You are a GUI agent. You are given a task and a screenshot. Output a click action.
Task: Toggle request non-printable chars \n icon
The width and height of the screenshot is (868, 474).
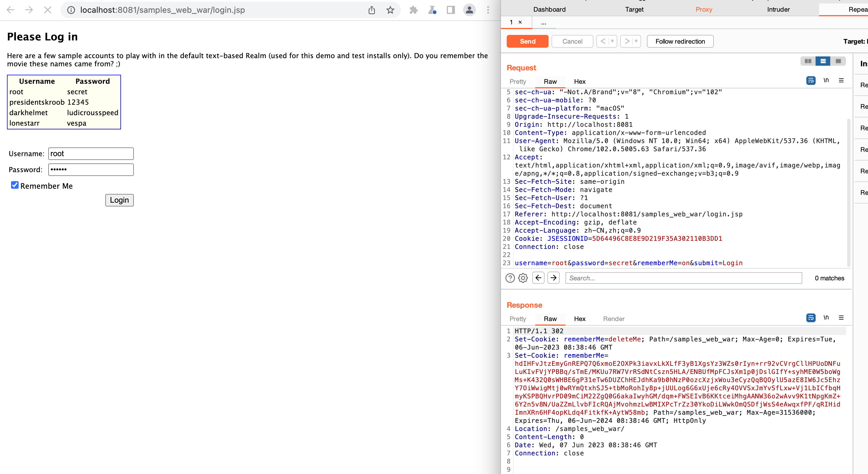point(826,80)
